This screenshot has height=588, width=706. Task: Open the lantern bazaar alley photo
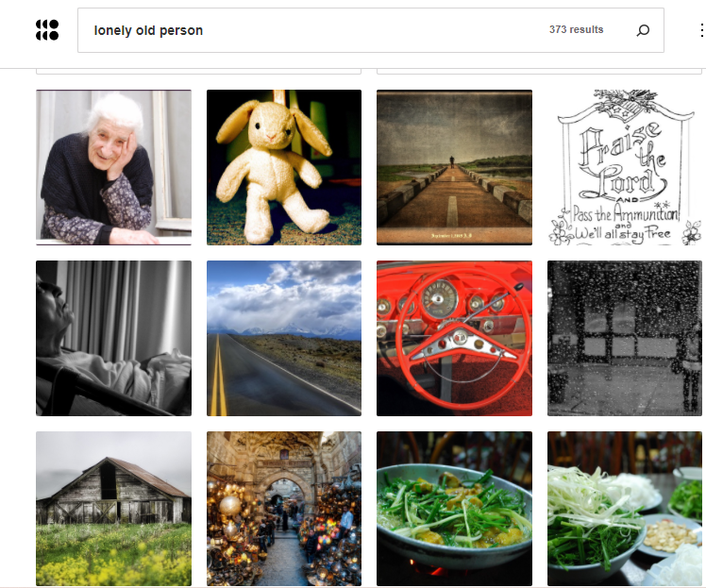click(284, 509)
